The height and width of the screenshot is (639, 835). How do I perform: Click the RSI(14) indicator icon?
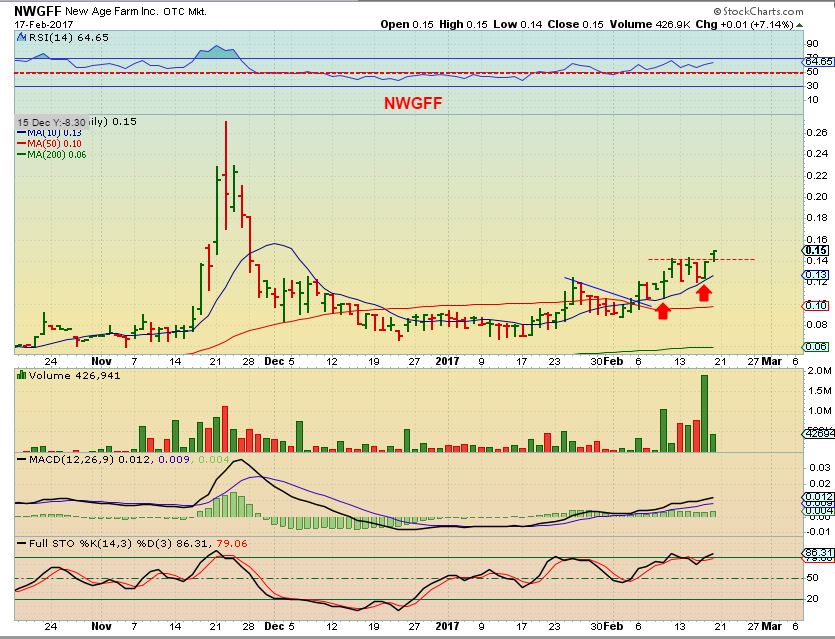pos(21,37)
